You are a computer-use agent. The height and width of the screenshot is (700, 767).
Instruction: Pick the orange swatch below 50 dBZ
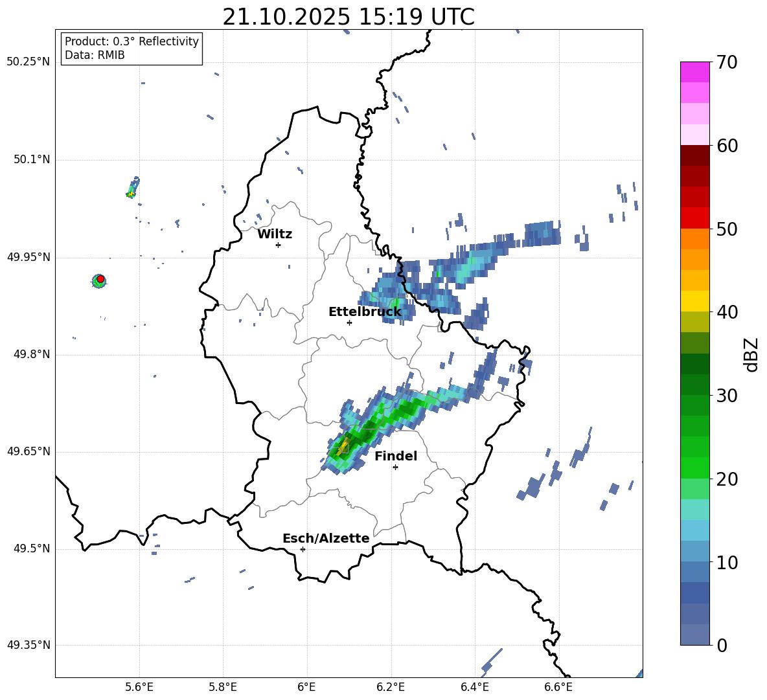[694, 239]
